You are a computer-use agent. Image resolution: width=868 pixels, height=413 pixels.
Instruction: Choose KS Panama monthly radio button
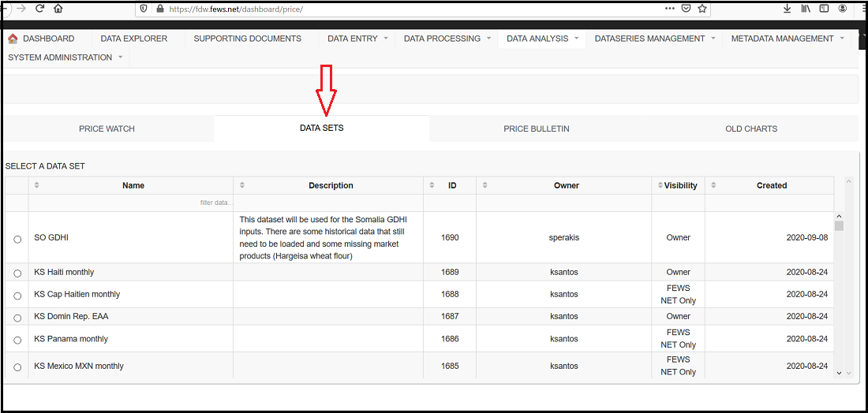[x=17, y=340]
